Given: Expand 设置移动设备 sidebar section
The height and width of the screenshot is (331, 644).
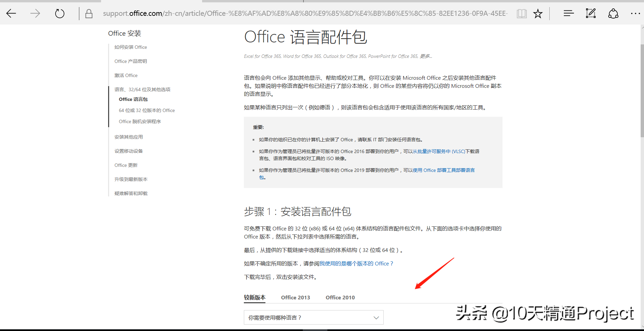Looking at the screenshot, I should pyautogui.click(x=129, y=151).
